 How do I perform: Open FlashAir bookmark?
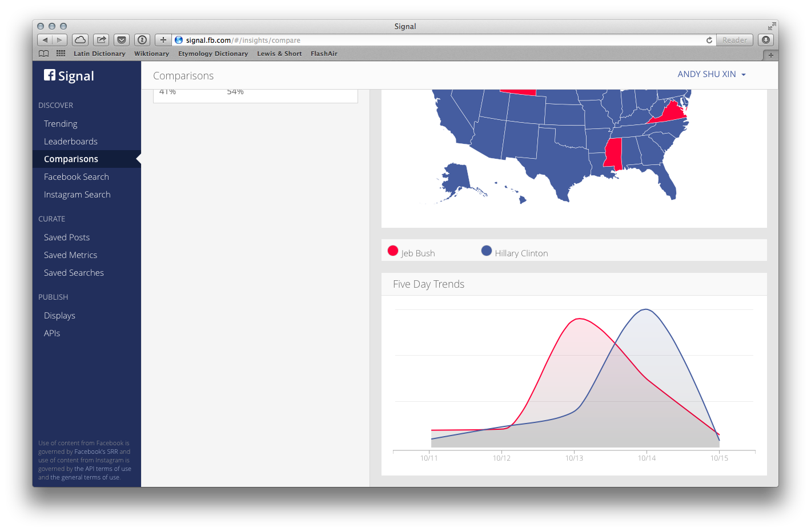tap(324, 54)
